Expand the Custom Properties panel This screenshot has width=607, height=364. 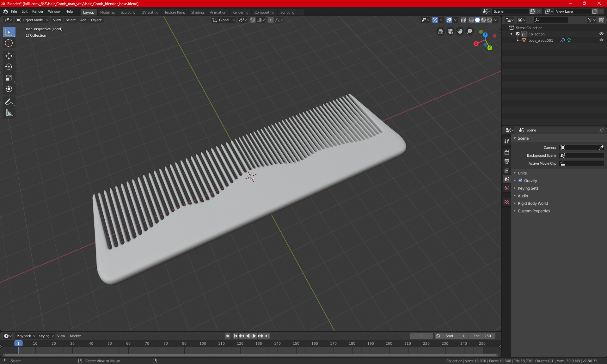[534, 211]
